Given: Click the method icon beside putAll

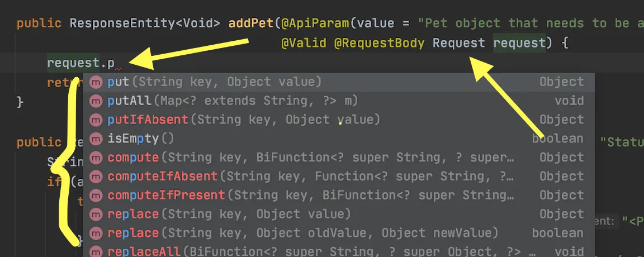Looking at the screenshot, I should [x=96, y=101].
